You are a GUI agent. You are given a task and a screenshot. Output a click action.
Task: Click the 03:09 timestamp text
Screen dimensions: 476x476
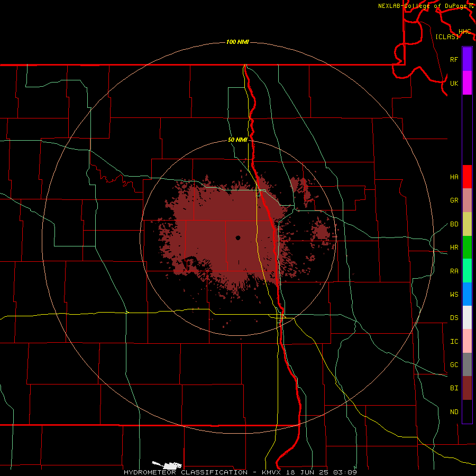(x=345, y=472)
